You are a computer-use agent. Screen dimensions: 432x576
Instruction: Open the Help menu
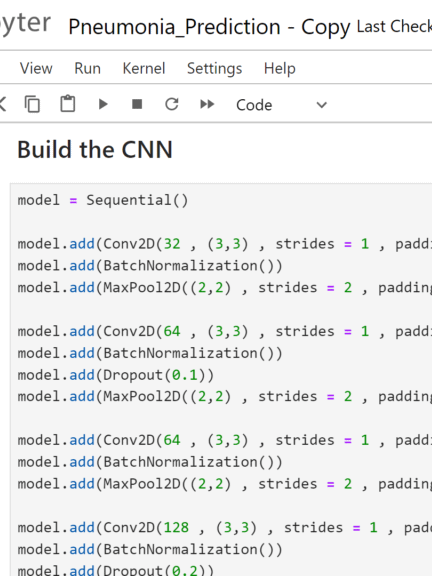[x=280, y=68]
